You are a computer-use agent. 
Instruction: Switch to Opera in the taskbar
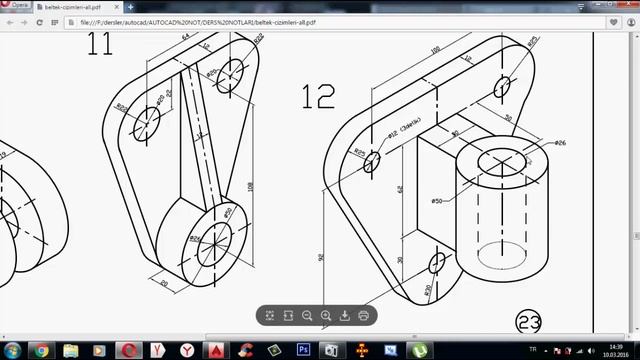click(x=129, y=351)
